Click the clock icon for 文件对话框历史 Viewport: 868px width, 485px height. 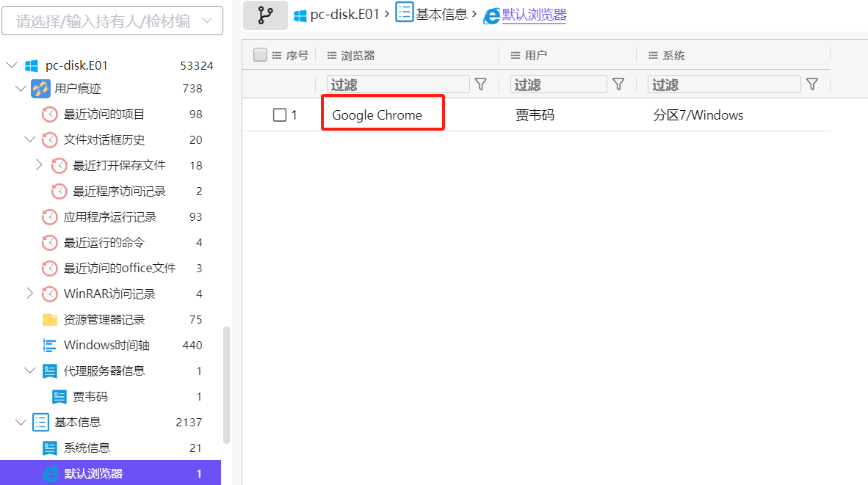[x=50, y=140]
